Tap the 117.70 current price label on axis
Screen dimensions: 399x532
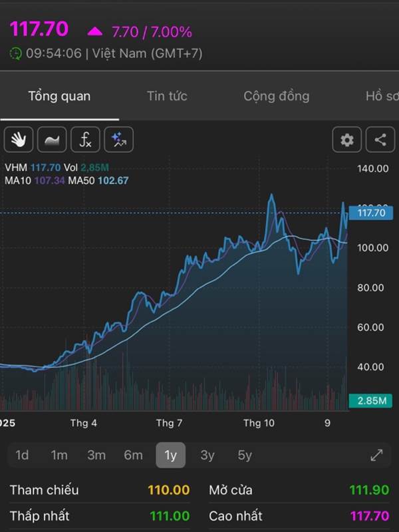tap(371, 213)
